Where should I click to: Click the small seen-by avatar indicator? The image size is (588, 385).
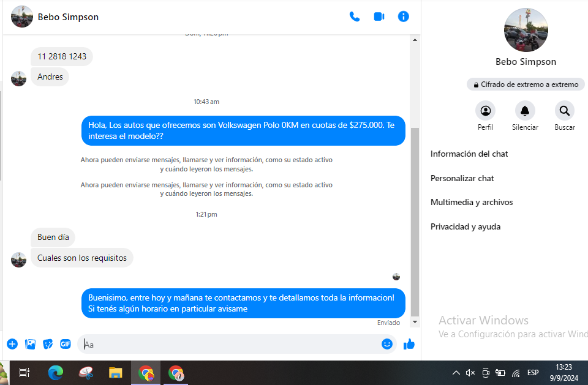[396, 277]
